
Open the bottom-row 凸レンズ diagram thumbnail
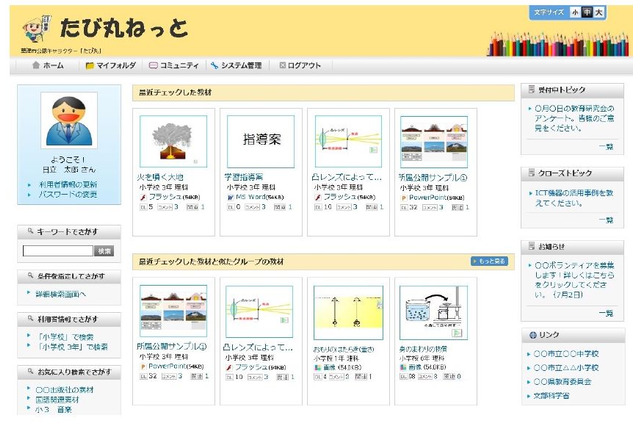click(x=260, y=312)
